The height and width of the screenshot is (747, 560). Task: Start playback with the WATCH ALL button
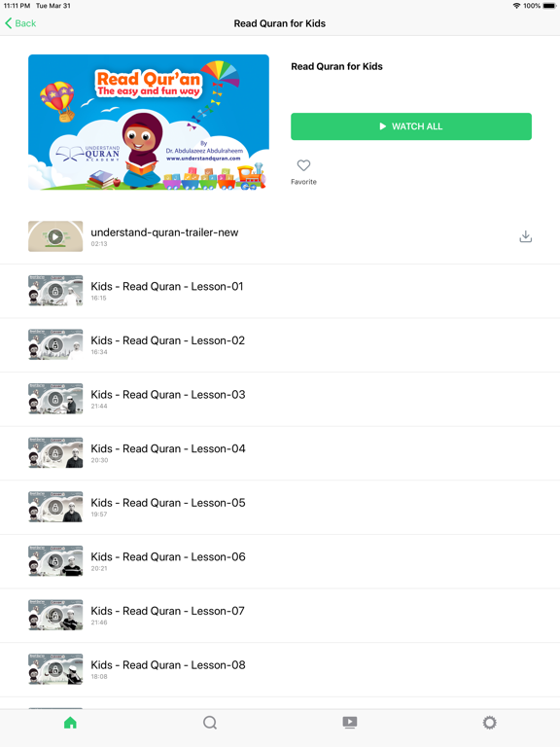[411, 126]
